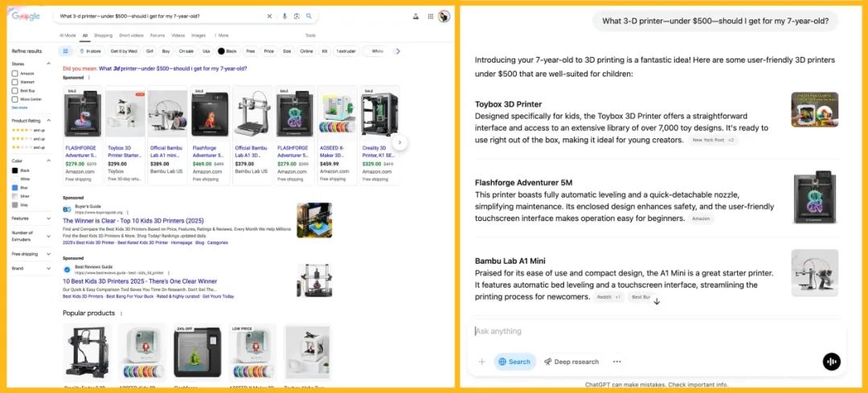This screenshot has width=868, height=393.
Task: Check the Walmart store checkbox
Action: click(x=15, y=82)
